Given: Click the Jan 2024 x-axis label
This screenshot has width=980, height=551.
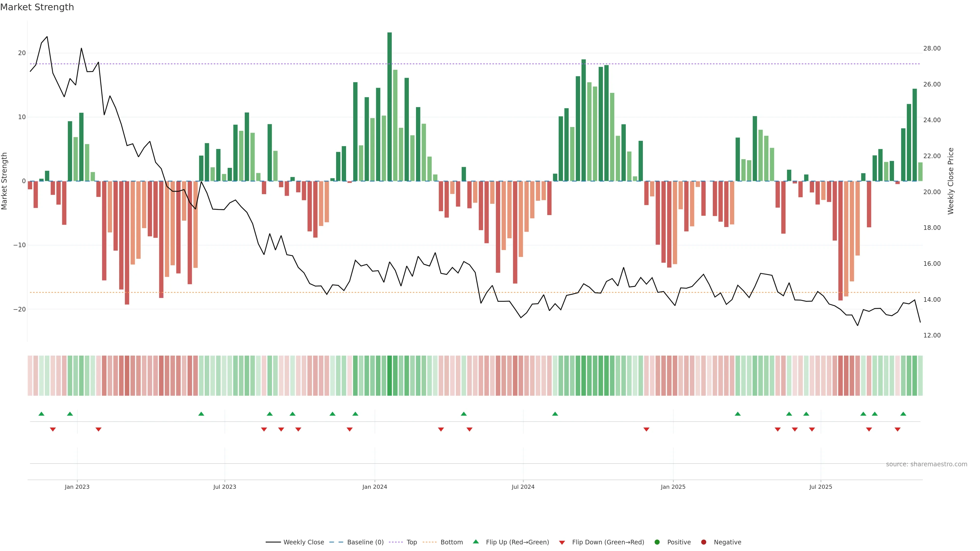Looking at the screenshot, I should point(375,487).
